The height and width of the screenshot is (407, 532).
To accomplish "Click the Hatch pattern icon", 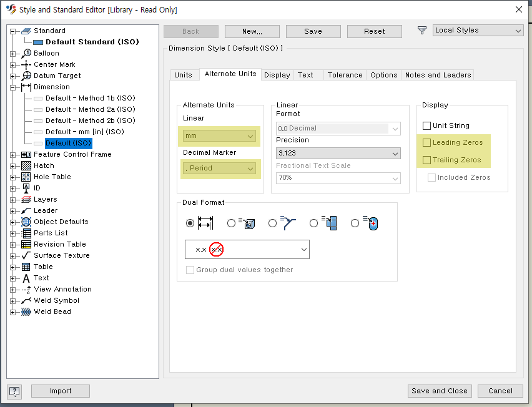I will [26, 165].
